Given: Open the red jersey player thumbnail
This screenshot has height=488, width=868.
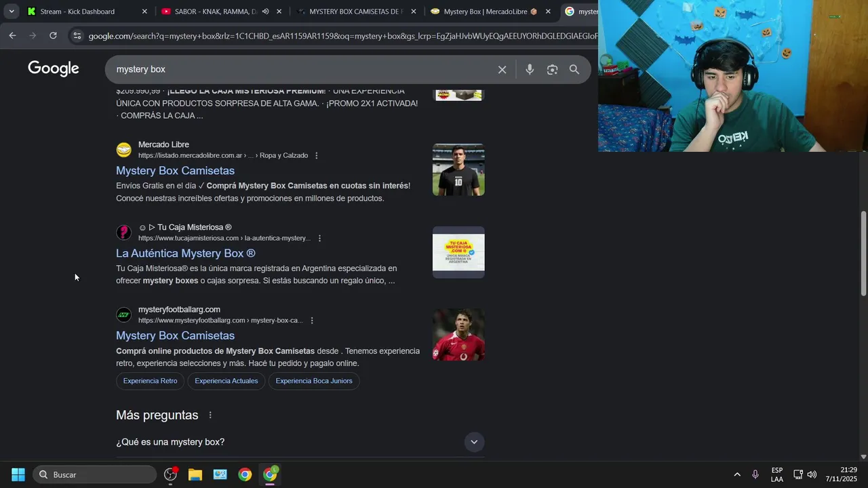Looking at the screenshot, I should tap(458, 335).
